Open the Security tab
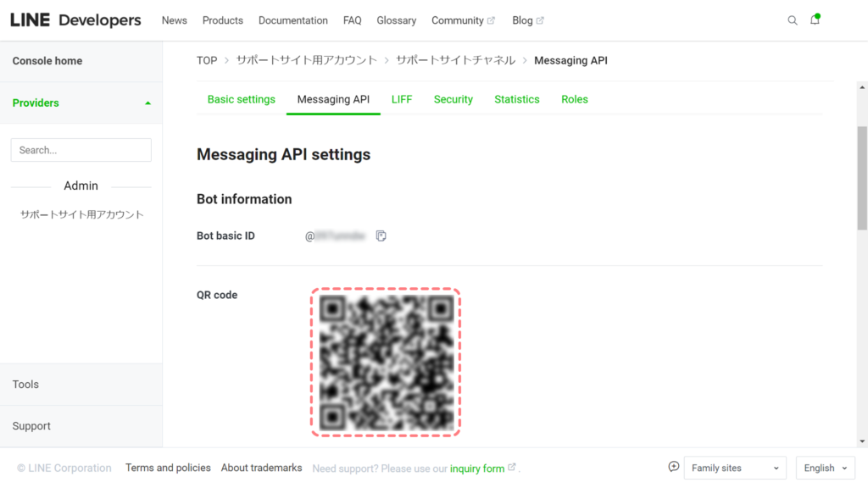Image resolution: width=868 pixels, height=488 pixels. click(x=453, y=100)
